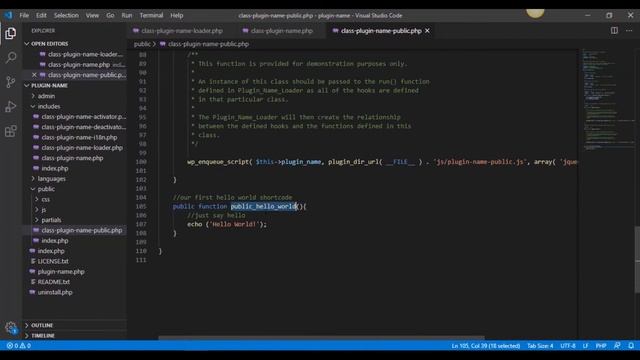Open the Search view icon

click(11, 58)
